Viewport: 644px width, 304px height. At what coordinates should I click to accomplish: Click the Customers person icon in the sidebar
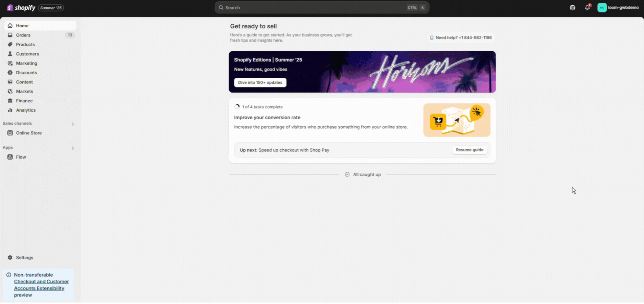coord(10,54)
